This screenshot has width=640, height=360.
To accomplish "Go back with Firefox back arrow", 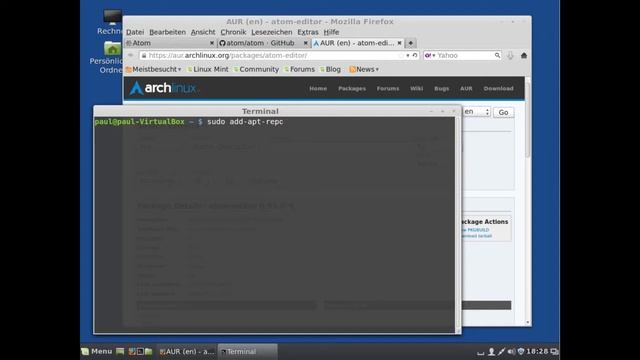I will point(131,55).
